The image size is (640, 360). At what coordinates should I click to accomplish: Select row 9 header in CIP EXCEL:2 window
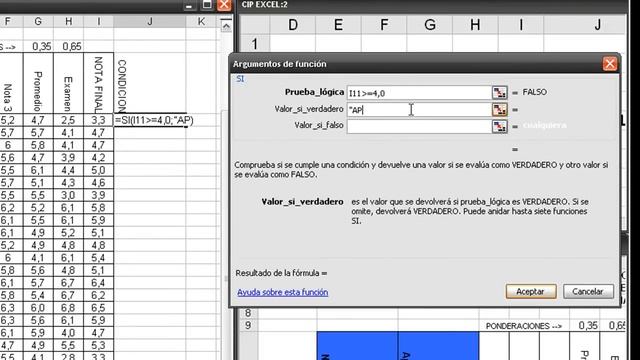(248, 326)
